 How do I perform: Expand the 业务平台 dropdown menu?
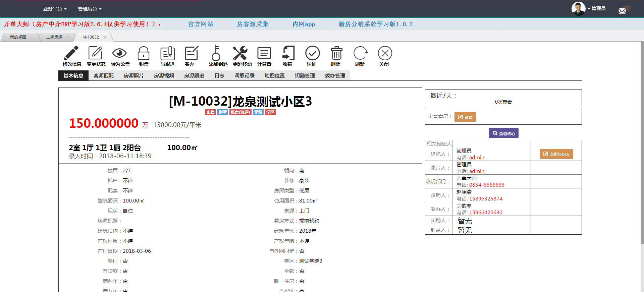55,9
